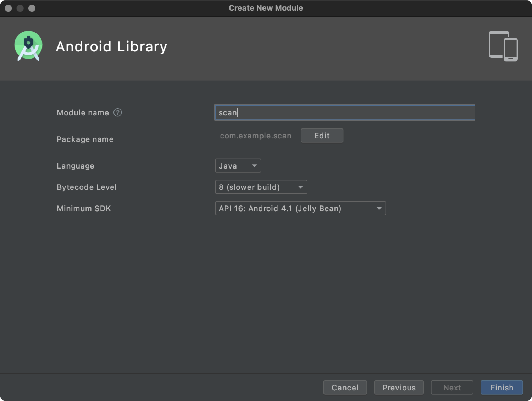532x401 pixels.
Task: Click the Package name label
Action: point(85,139)
